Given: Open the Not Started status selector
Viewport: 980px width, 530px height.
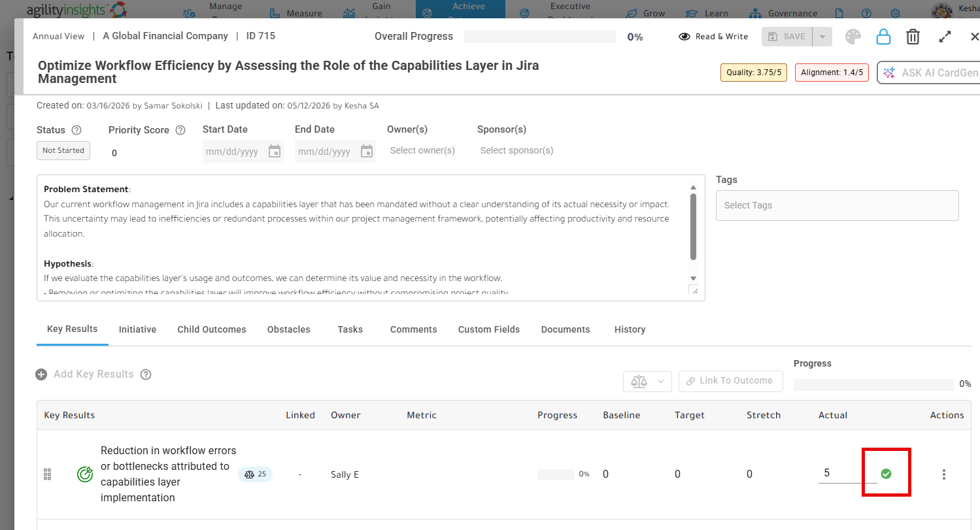Looking at the screenshot, I should (63, 150).
